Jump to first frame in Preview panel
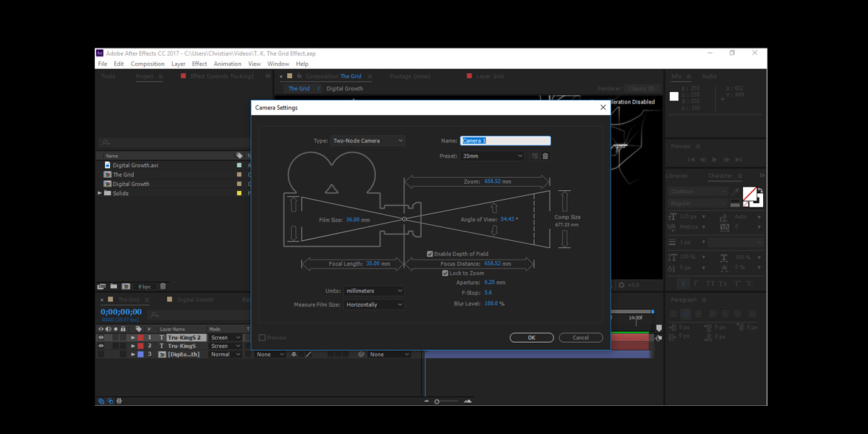The width and height of the screenshot is (868, 434). (692, 159)
